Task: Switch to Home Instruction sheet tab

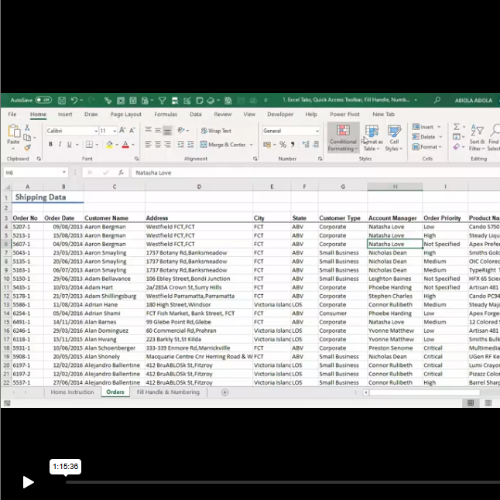Action: [72, 392]
